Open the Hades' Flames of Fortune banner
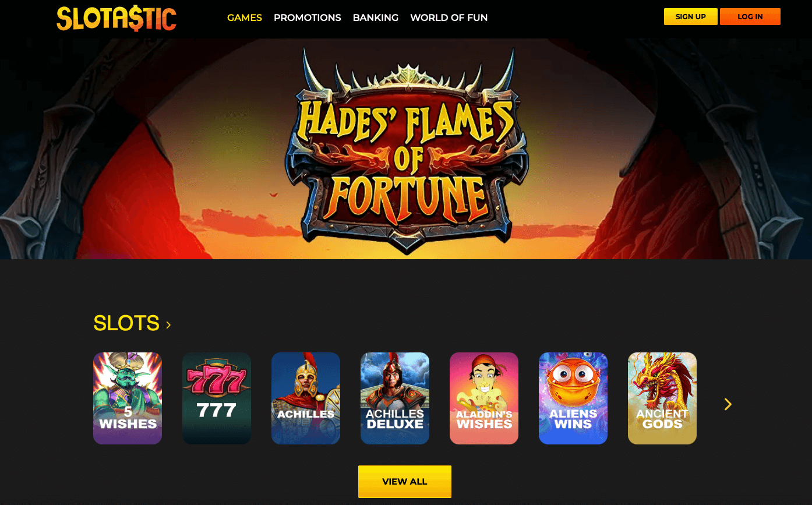 coord(406,149)
